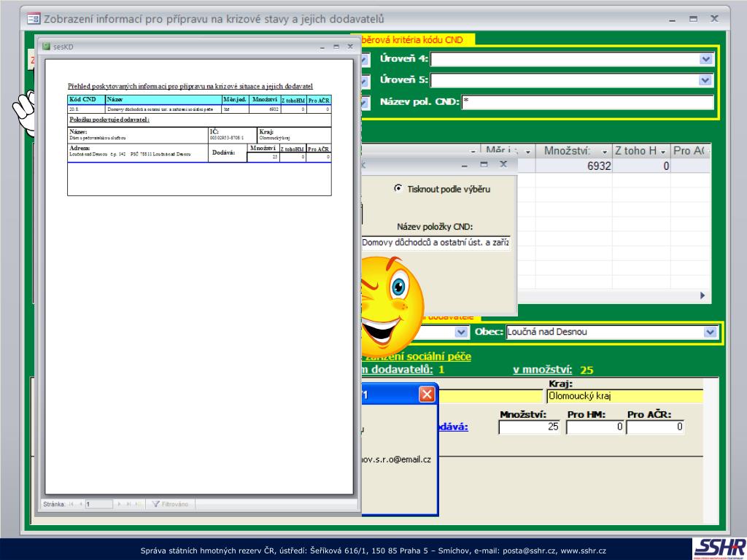The width and height of the screenshot is (747, 560).
Task: Click the blue 'Dodává:' link in supplier details
Action: pos(452,427)
